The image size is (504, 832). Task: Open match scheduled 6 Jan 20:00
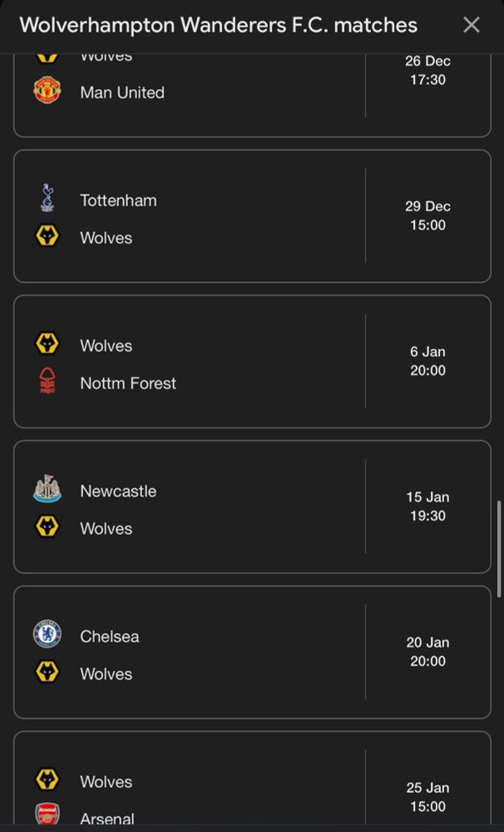coord(427,361)
